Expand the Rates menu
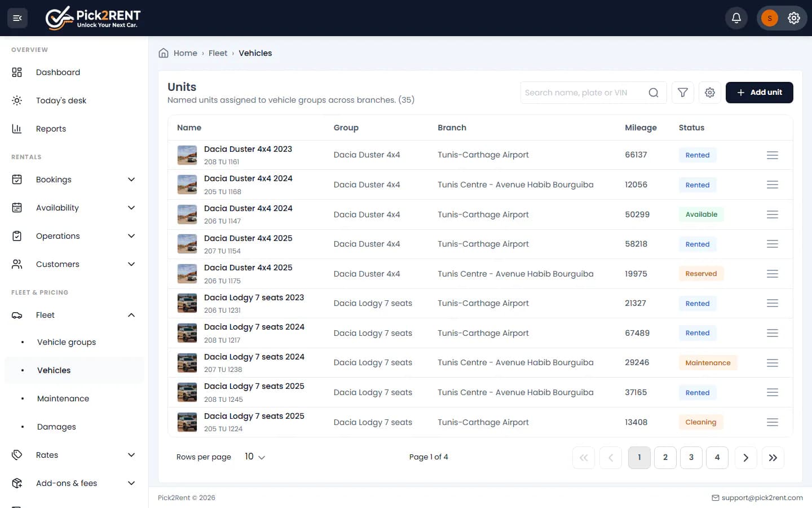This screenshot has height=508, width=812. coord(74,455)
